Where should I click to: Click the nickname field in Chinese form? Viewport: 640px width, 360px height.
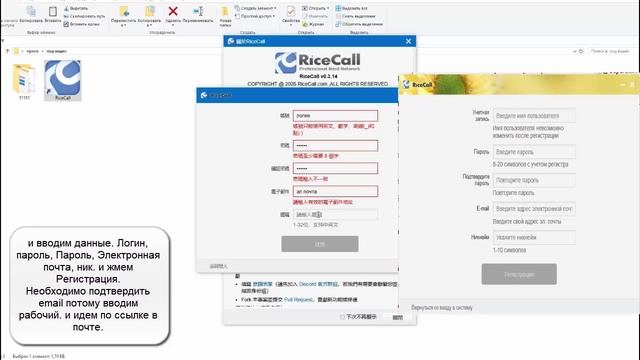pos(335,214)
